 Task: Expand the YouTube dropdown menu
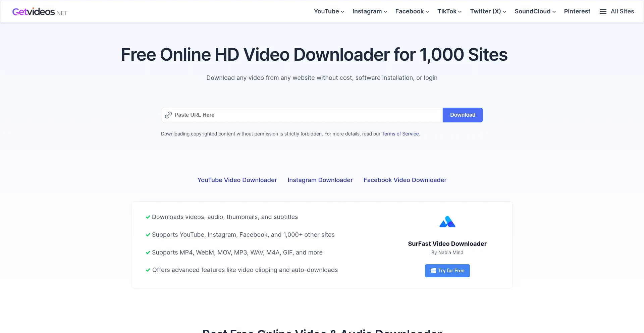pos(329,11)
